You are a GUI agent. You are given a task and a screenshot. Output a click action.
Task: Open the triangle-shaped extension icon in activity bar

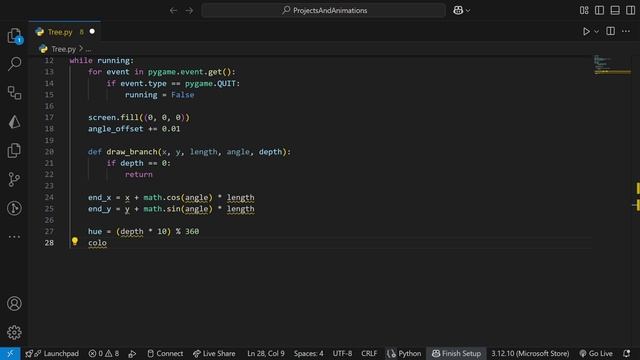(14, 122)
